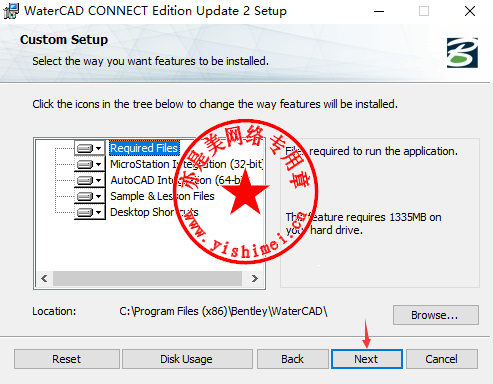Open Disk Usage information

pos(187,359)
